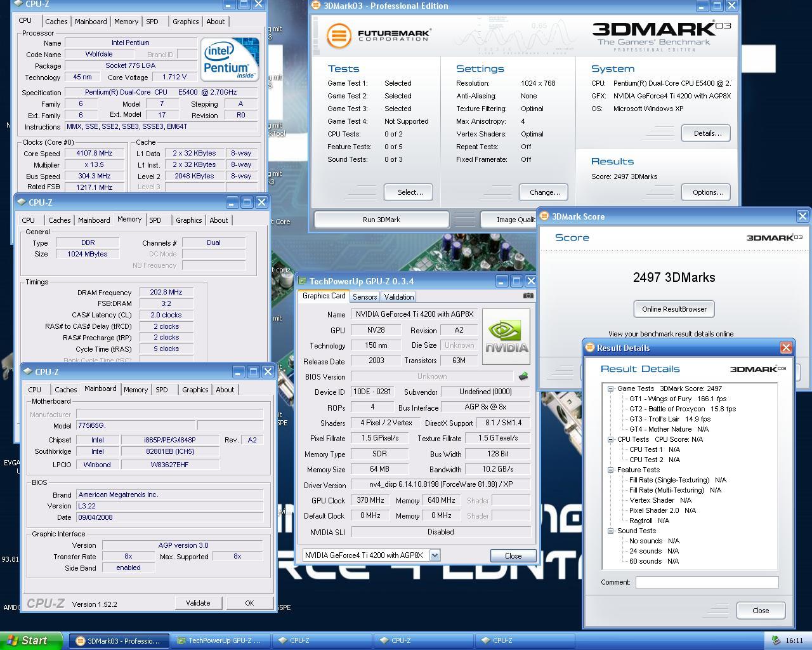812x650 pixels.
Task: Click Close button in Result Details
Action: (761, 610)
